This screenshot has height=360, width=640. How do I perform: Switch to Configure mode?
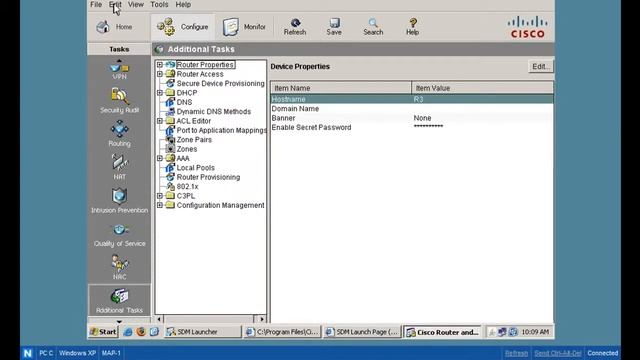coord(183,27)
